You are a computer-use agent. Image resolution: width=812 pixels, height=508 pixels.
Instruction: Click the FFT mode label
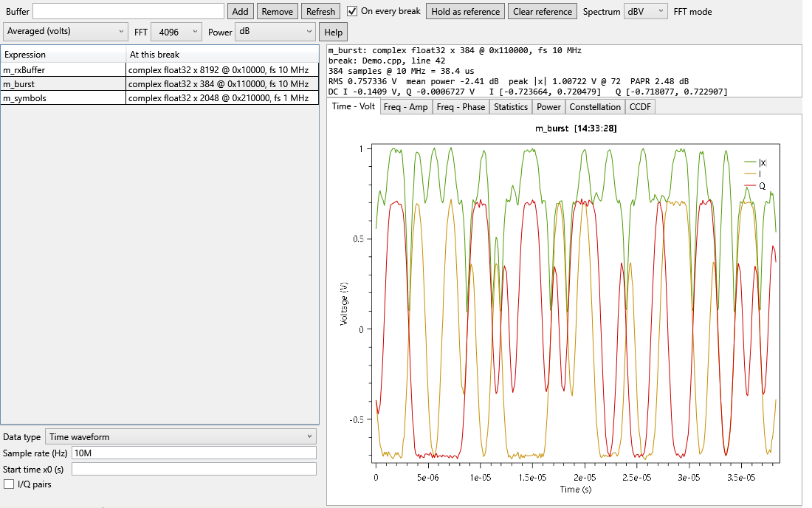coord(693,11)
